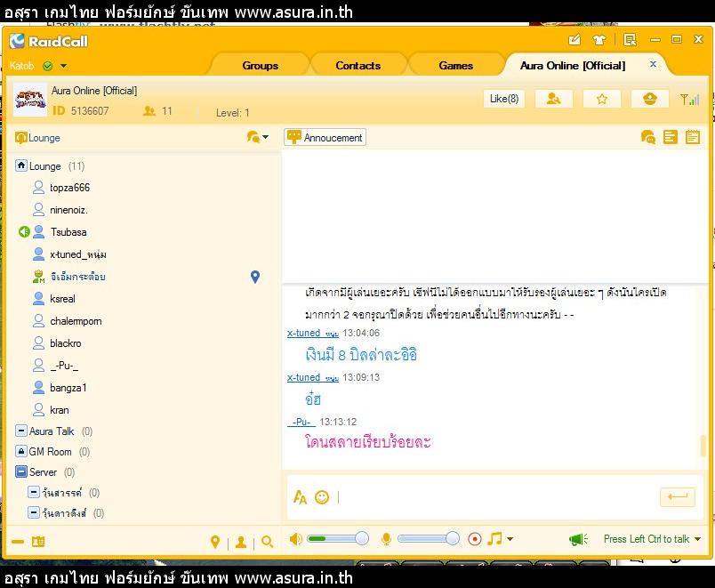Open the edit note icon in title bar
Screen dimensions: 715x588
(574, 40)
